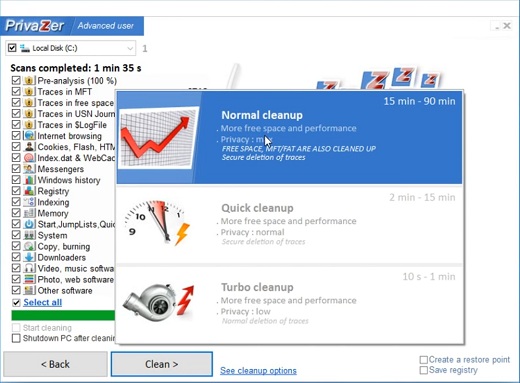Open the Local Disk (C:) drive dropdown

130,49
